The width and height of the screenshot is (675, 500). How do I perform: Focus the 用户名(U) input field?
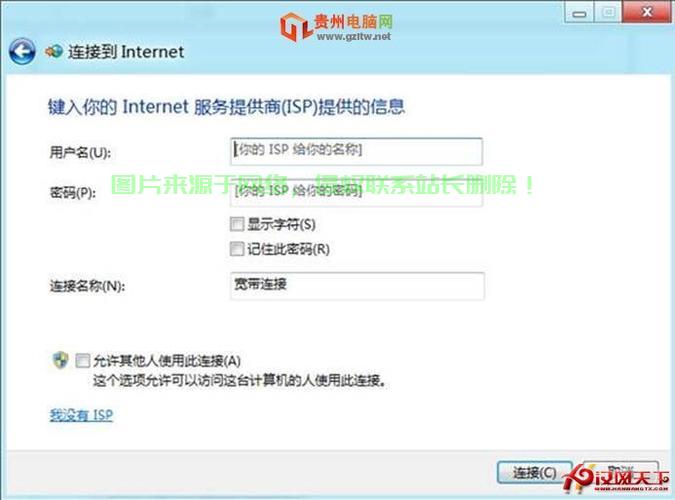(x=356, y=151)
